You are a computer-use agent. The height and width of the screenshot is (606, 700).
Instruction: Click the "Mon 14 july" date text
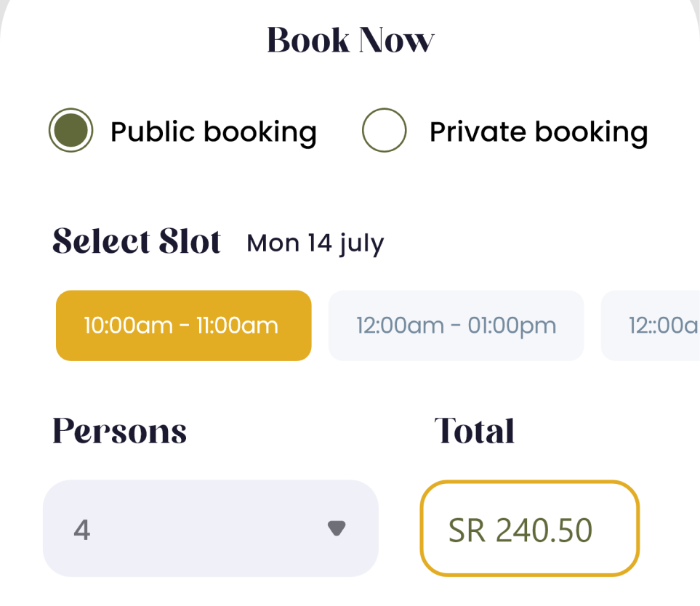point(315,243)
